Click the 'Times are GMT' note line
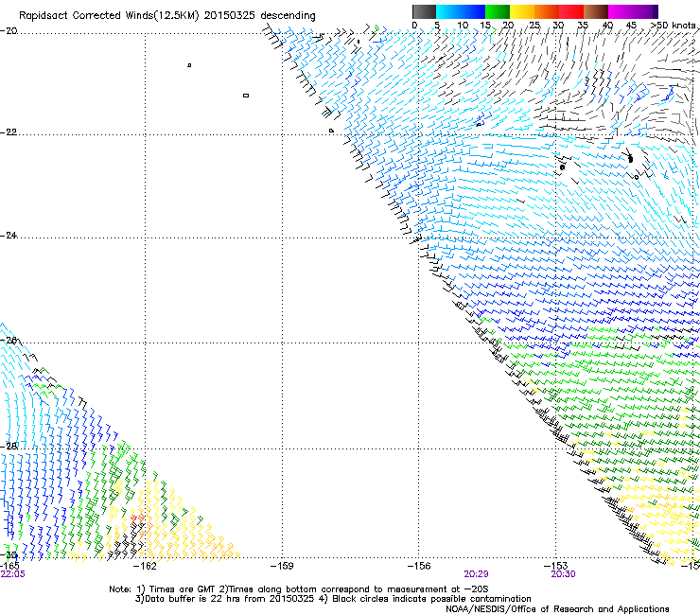Screen dimensions: 700x615 point(299,589)
